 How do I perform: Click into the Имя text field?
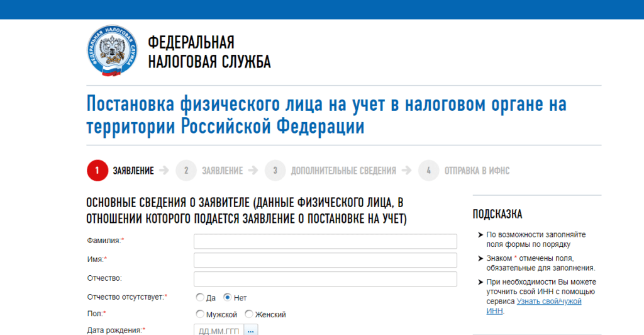click(x=325, y=260)
